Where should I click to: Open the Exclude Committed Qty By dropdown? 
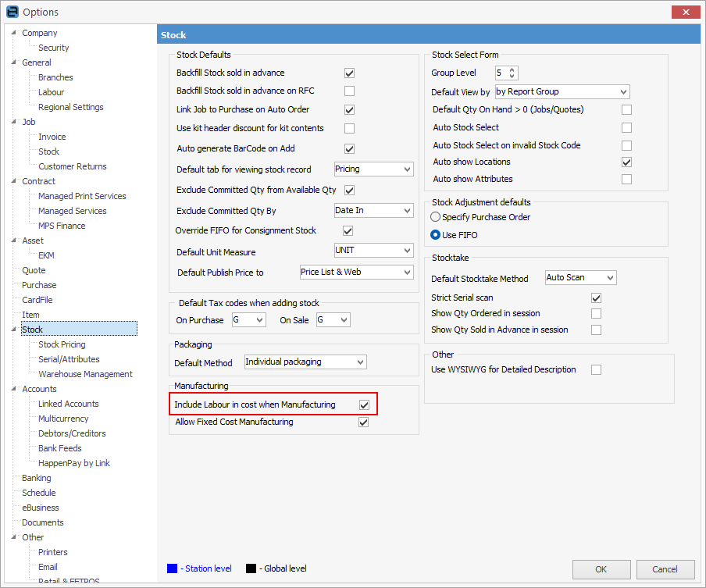coord(374,210)
